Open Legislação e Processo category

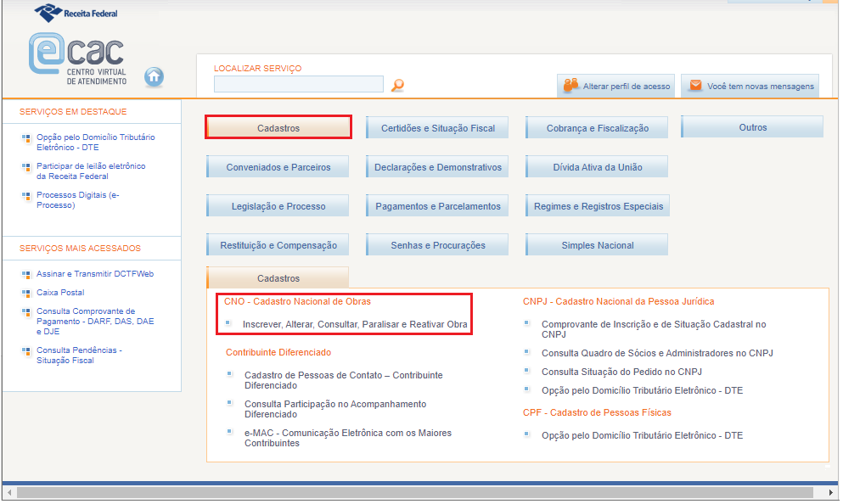click(278, 206)
